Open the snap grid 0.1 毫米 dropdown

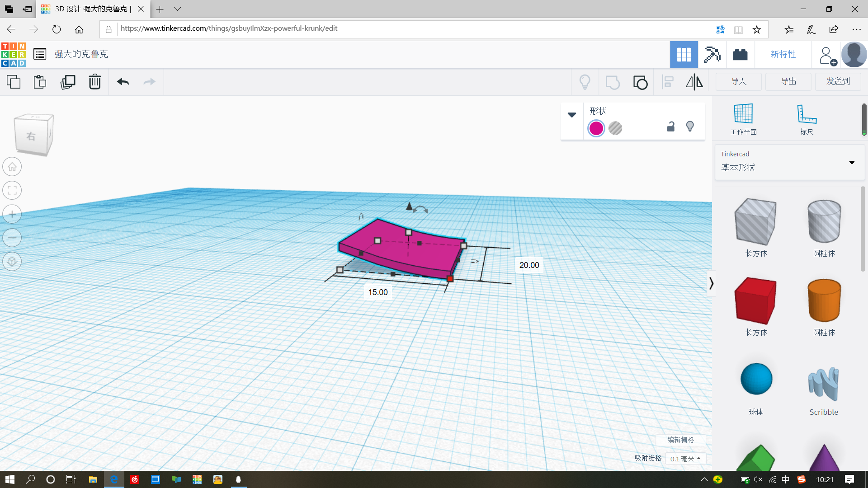pos(685,459)
